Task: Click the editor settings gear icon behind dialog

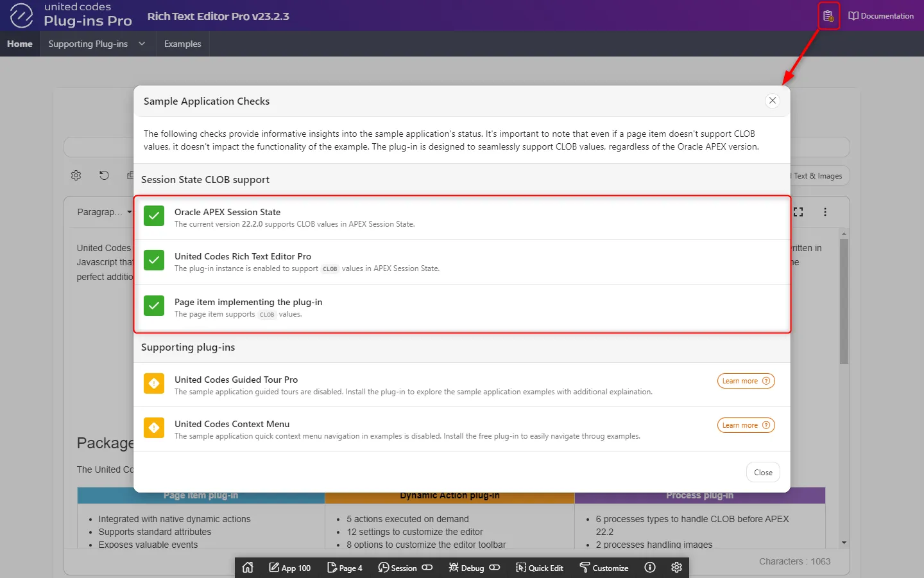Action: point(76,175)
